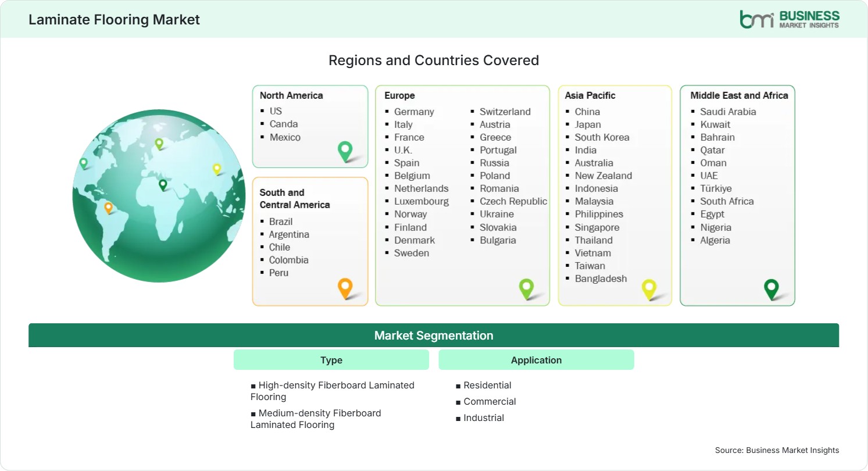This screenshot has height=471, width=868.
Task: Click the Europe heading
Action: point(399,95)
